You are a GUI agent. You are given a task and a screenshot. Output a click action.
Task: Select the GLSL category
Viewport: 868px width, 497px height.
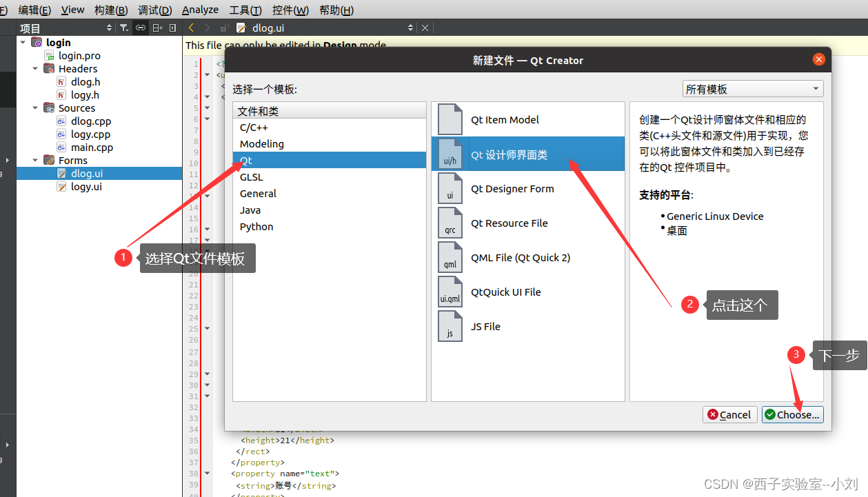click(x=330, y=177)
